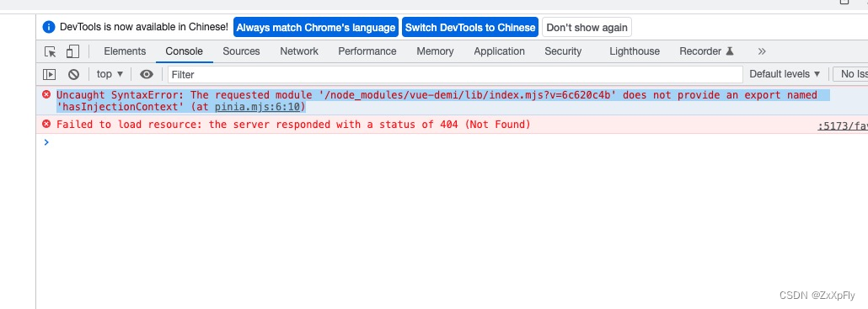Click the console prompt arrow line
This screenshot has width=868, height=309.
(x=452, y=142)
